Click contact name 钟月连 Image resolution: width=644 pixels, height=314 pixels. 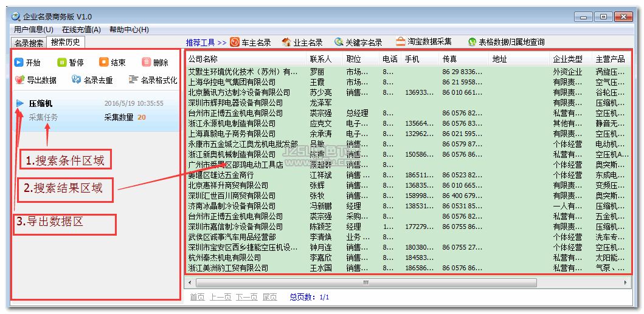coord(320,248)
